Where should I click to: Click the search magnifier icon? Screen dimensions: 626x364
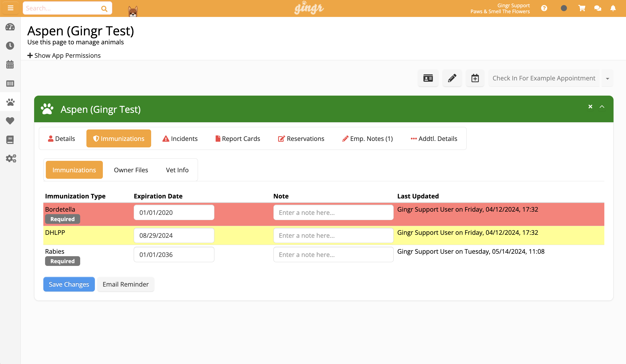(x=104, y=9)
